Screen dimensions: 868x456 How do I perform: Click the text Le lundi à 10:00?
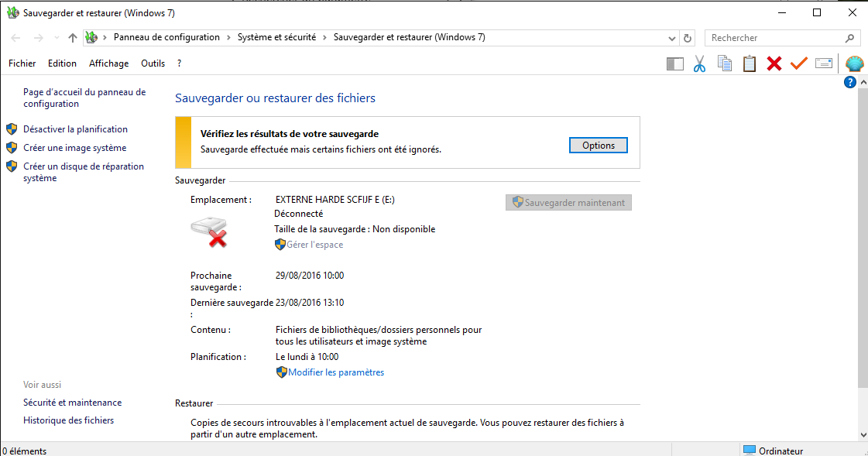[x=307, y=357]
